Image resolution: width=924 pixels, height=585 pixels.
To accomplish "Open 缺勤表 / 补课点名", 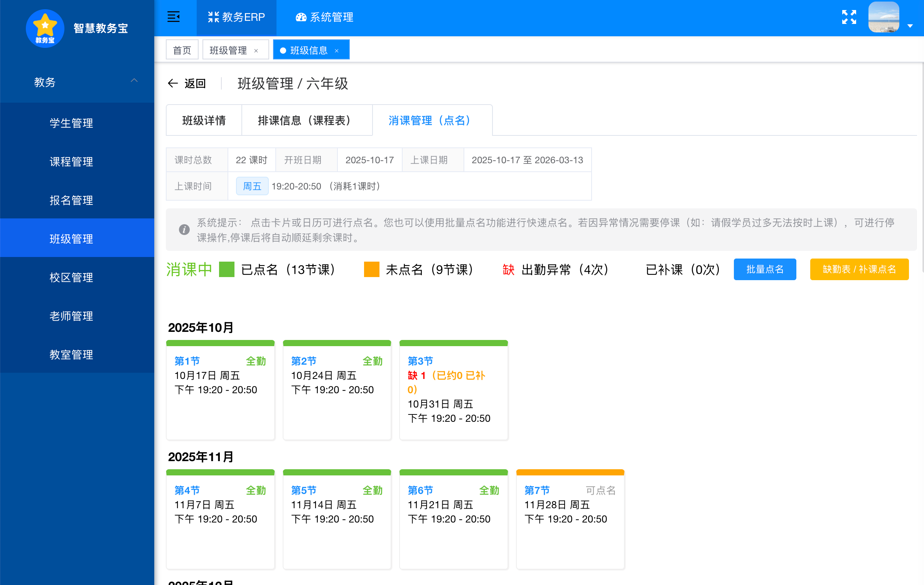I will [x=859, y=269].
